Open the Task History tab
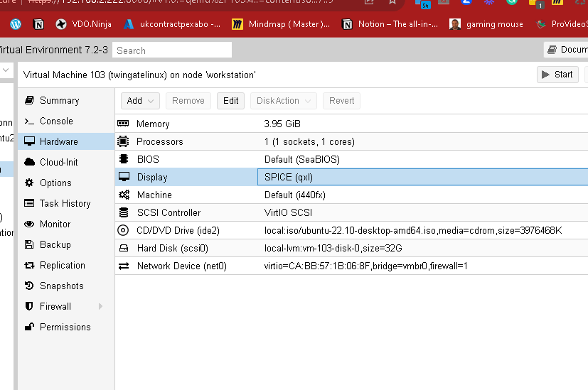The image size is (588, 390). [66, 203]
